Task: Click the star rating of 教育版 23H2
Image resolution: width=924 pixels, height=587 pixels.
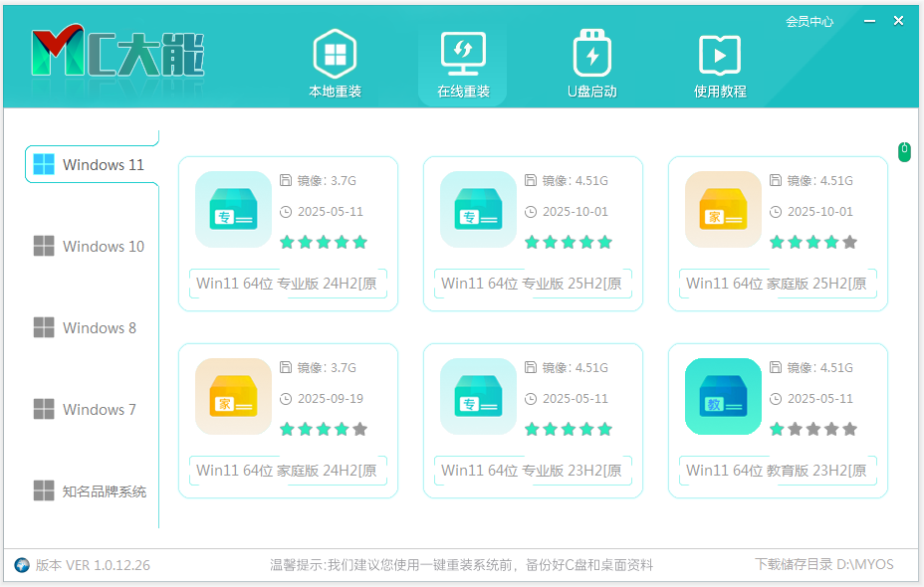Action: (x=812, y=429)
